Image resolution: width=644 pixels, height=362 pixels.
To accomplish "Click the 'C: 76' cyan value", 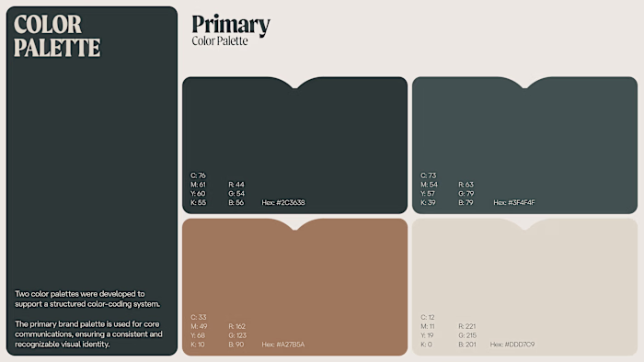I will [x=198, y=175].
